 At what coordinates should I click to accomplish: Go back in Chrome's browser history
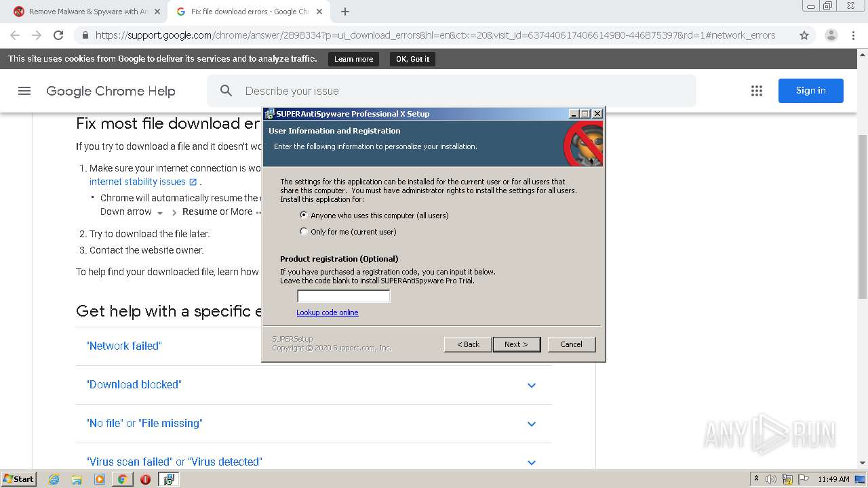15,35
